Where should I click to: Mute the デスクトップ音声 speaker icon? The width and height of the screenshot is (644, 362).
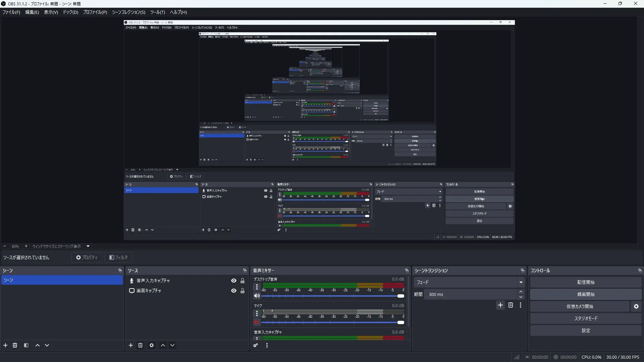pyautogui.click(x=257, y=296)
